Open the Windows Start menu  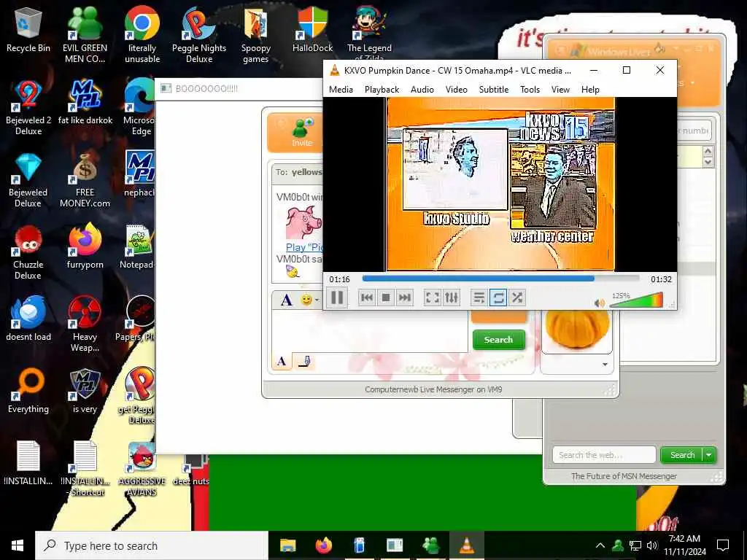click(x=18, y=545)
